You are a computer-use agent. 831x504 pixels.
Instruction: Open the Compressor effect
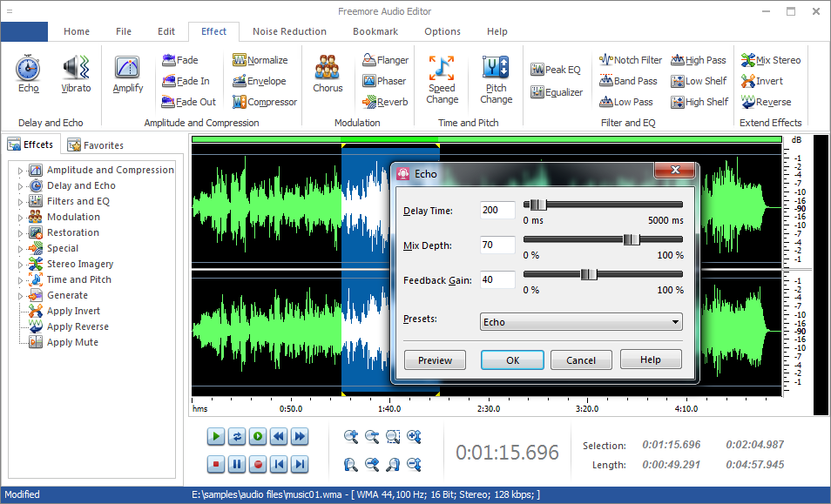tap(265, 102)
